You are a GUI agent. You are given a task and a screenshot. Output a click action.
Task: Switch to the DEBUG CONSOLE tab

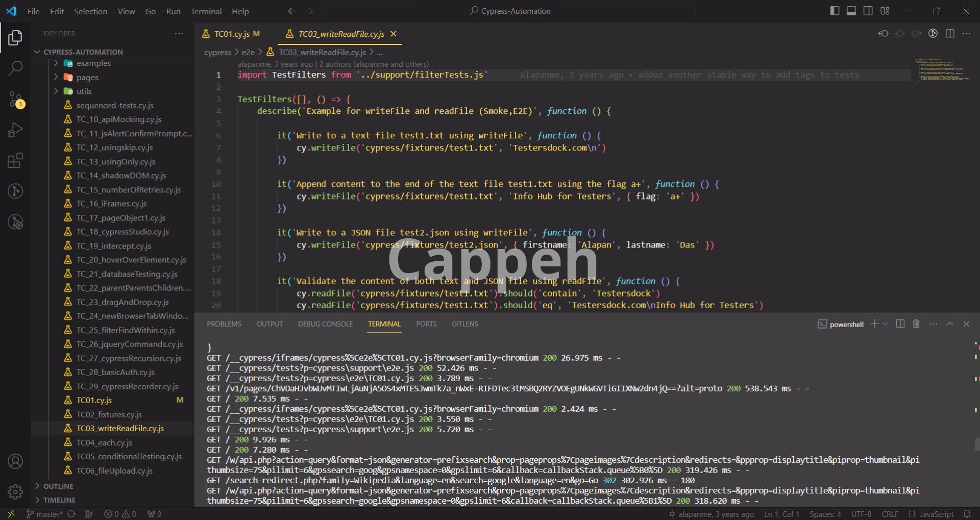pos(325,324)
